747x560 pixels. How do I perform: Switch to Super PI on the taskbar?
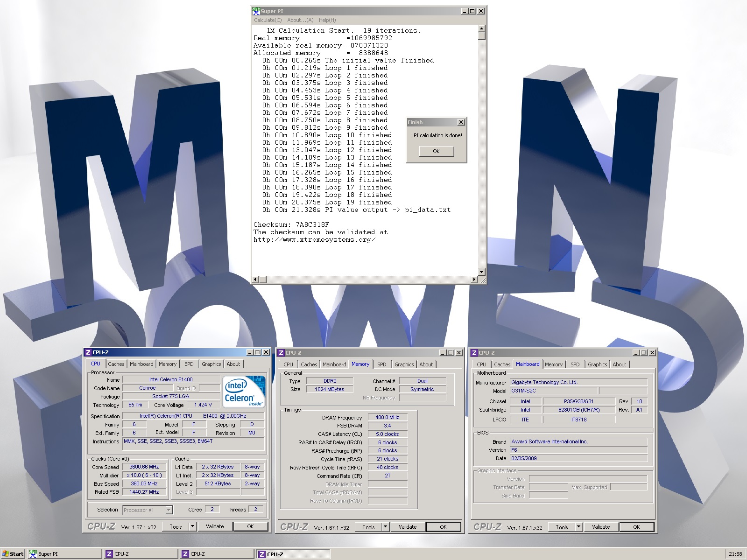[64, 554]
